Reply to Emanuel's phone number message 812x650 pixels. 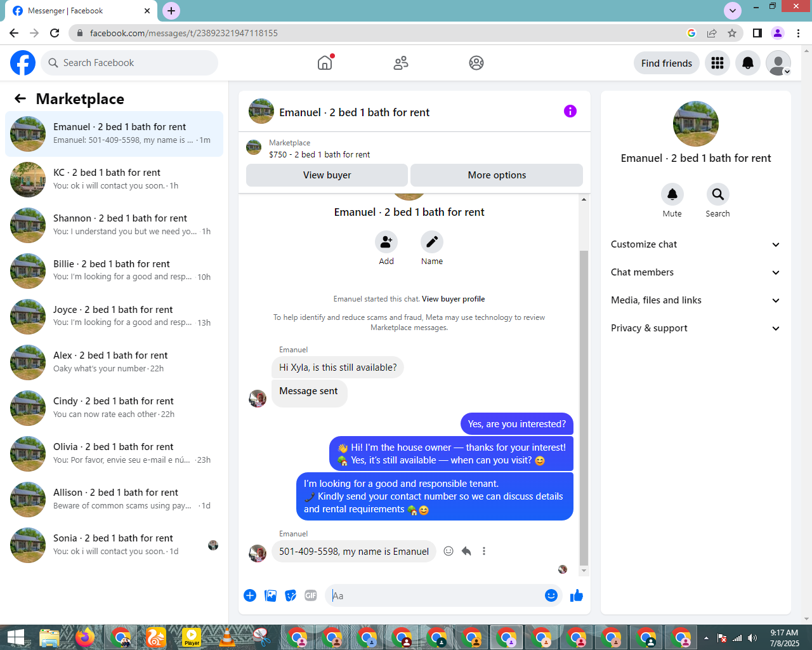click(466, 551)
